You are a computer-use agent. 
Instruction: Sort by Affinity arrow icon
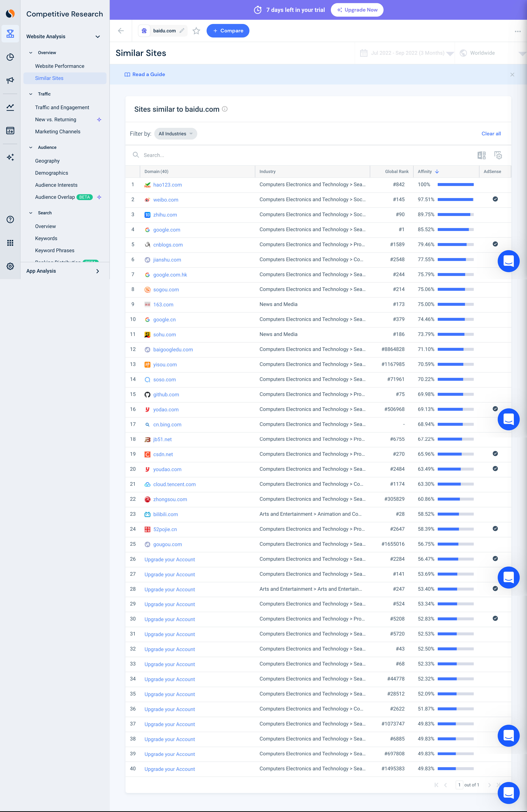[x=437, y=172]
